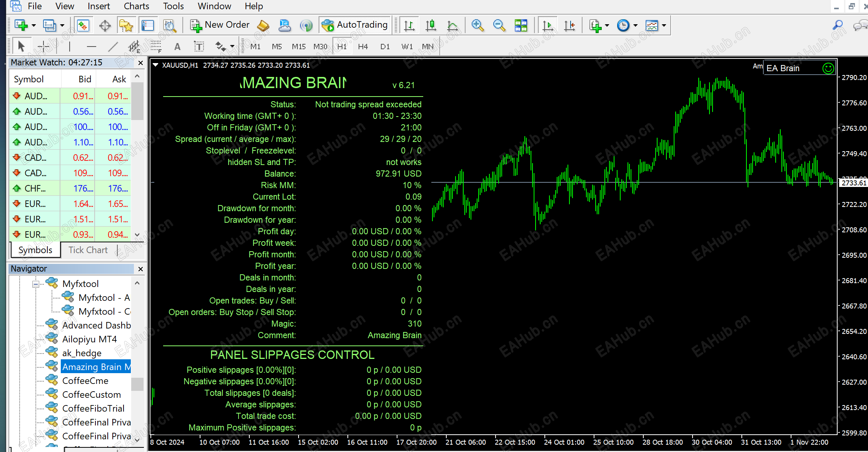The image size is (868, 452).
Task: Open the indicators list dropdown arrow
Action: click(x=607, y=25)
